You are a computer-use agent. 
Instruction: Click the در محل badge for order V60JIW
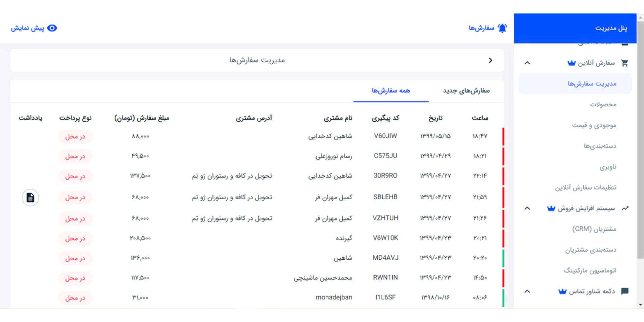coord(75,137)
